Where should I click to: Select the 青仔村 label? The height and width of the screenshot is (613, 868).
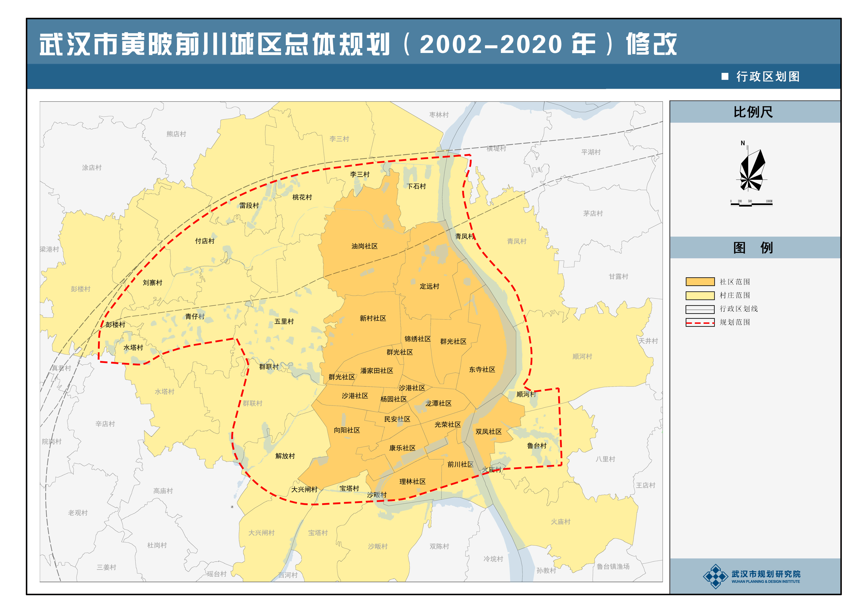coord(195,316)
